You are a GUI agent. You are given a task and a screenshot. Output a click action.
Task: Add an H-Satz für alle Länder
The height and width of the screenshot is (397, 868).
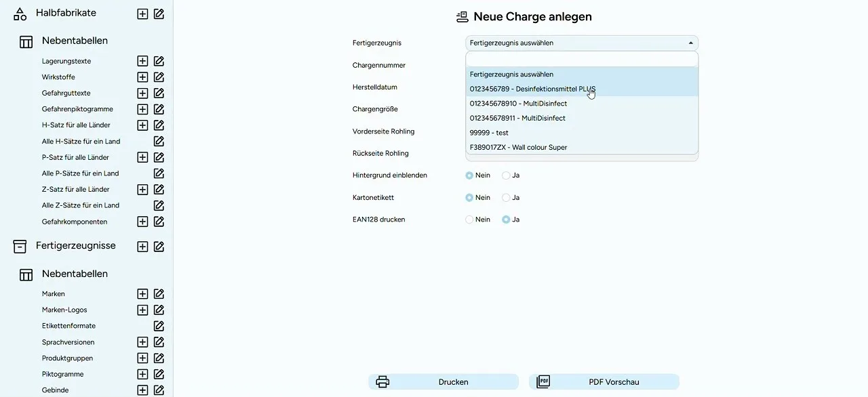point(142,125)
